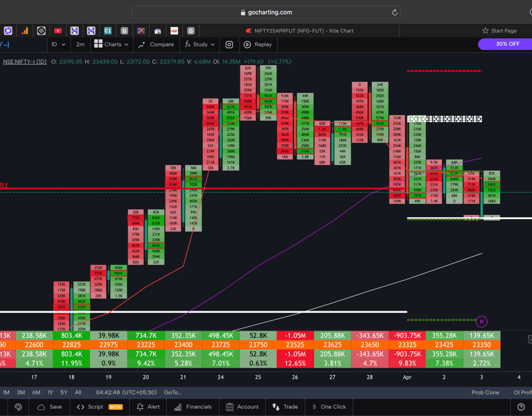
Task: Click the GoTo... date button
Action: click(x=172, y=392)
